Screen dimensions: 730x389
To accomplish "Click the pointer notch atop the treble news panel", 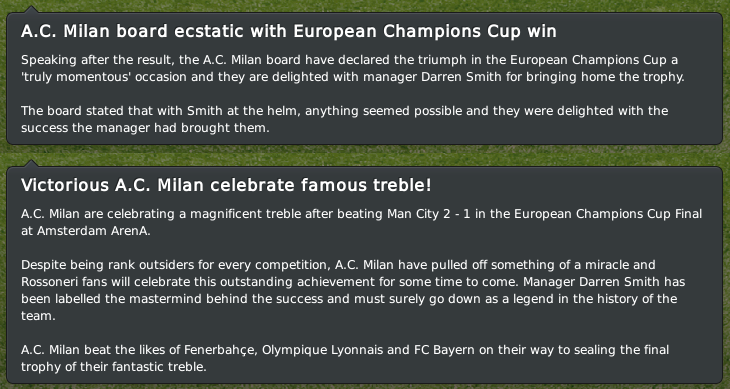I will click(x=31, y=163).
